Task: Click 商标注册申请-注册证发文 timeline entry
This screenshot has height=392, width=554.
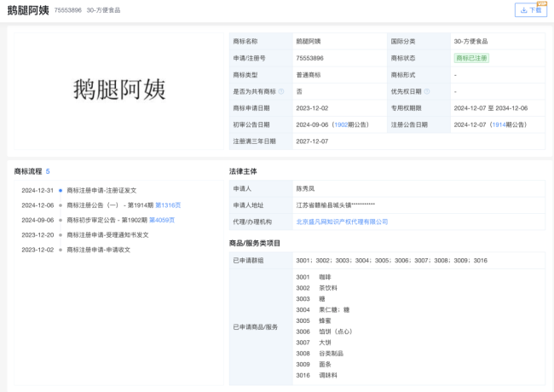Action: click(101, 190)
